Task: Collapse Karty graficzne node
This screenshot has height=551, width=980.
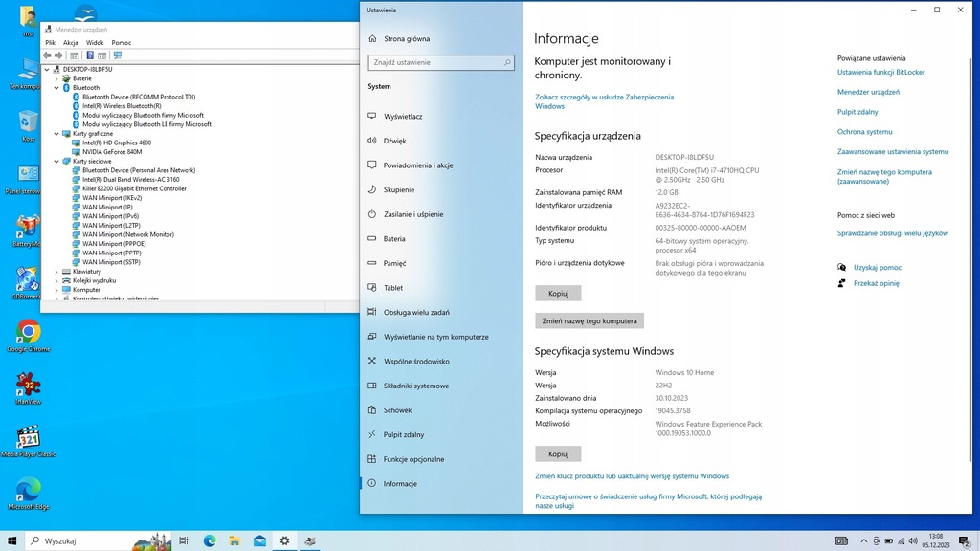Action: point(56,134)
